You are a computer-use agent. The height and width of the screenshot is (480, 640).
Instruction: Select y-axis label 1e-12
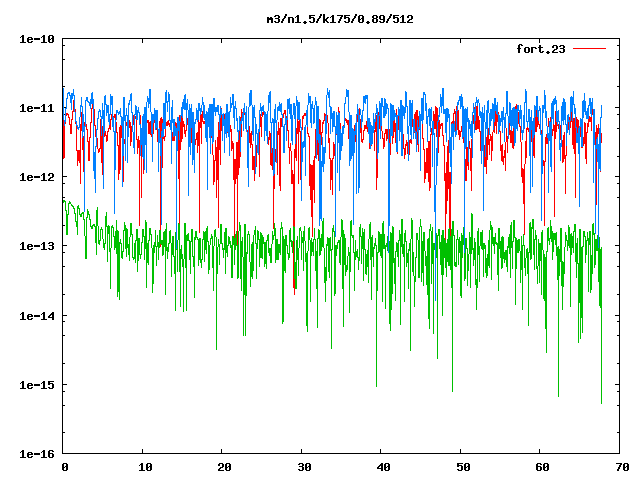coord(37,177)
